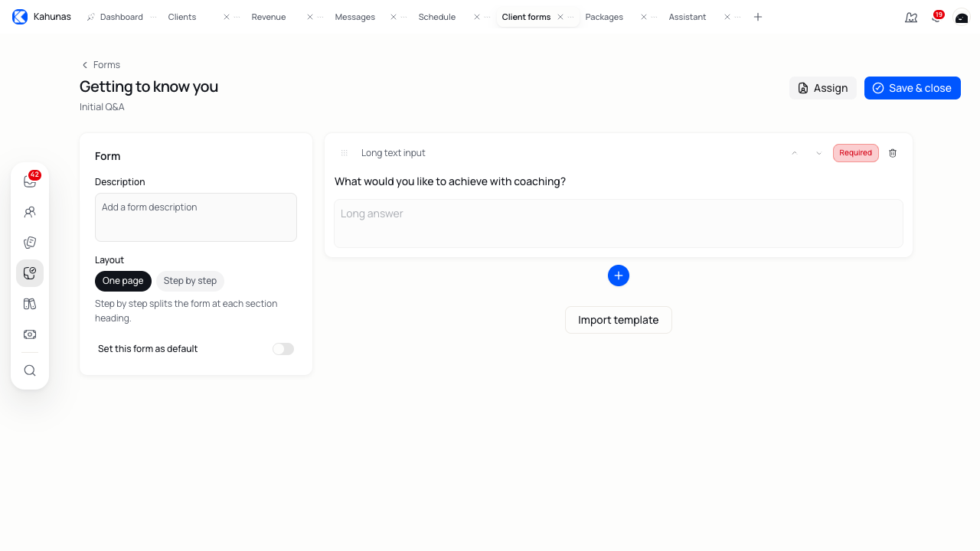Image resolution: width=980 pixels, height=551 pixels.
Task: Select the Client forms tab
Action: tap(526, 17)
